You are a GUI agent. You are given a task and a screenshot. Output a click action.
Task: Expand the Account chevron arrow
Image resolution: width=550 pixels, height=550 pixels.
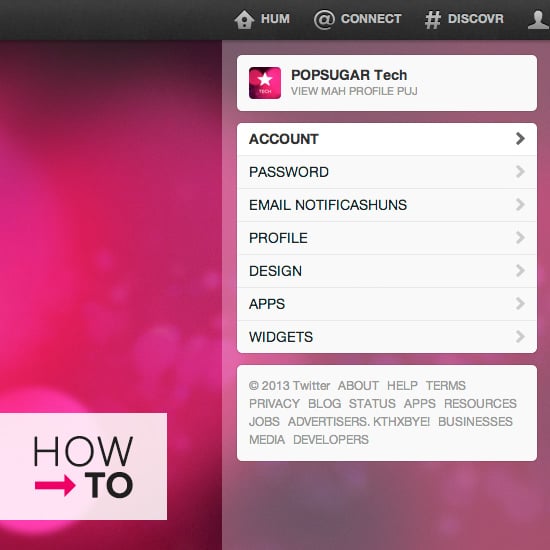click(520, 139)
